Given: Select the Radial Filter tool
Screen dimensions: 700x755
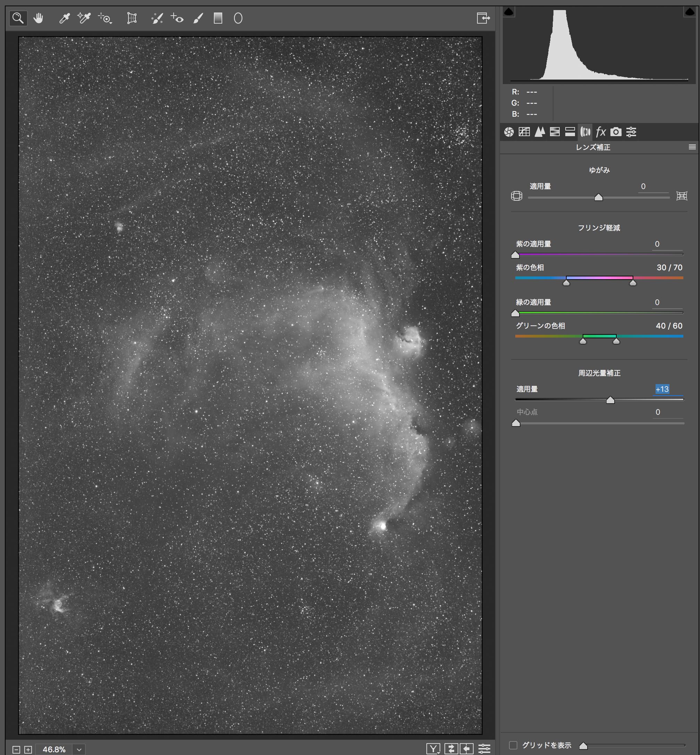Looking at the screenshot, I should click(x=238, y=18).
